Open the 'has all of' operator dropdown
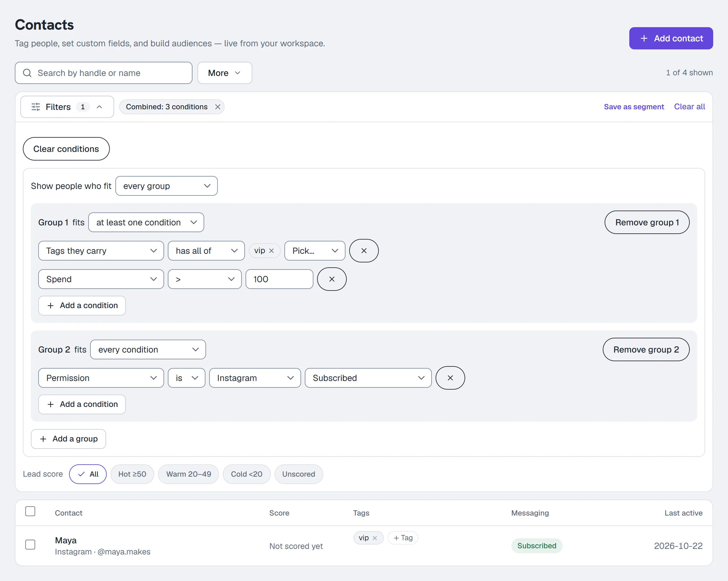Screen dimensions: 728x581 click(206, 251)
